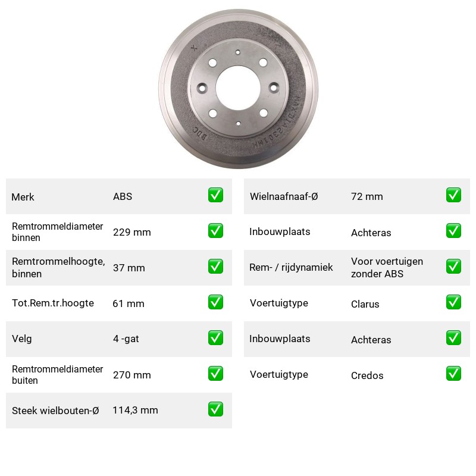Image resolution: width=476 pixels, height=476 pixels.
Task: Click the brake drum product image
Action: 239,89
